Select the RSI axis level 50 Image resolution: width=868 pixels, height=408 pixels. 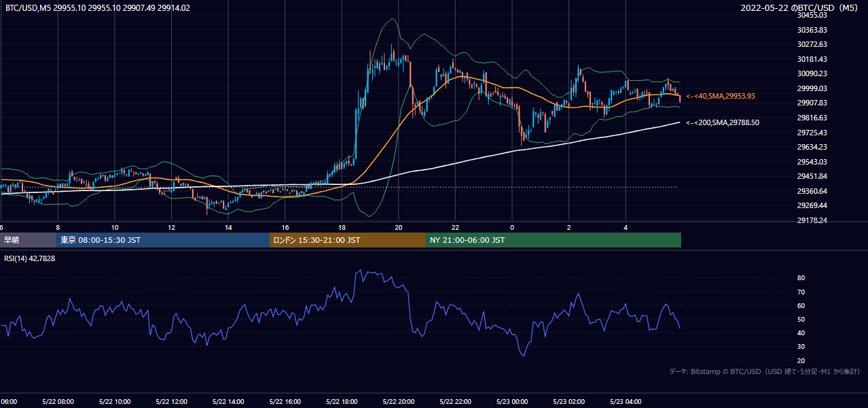pyautogui.click(x=801, y=319)
